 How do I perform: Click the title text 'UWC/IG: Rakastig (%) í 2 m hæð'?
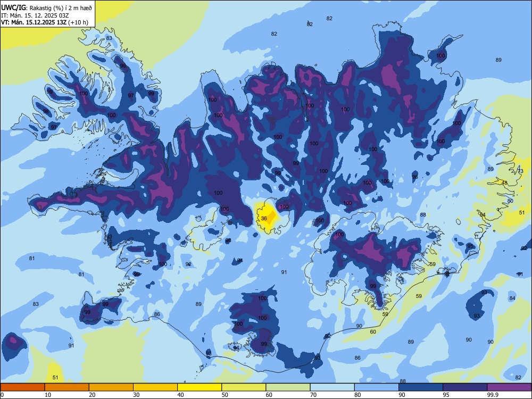[x=46, y=7]
